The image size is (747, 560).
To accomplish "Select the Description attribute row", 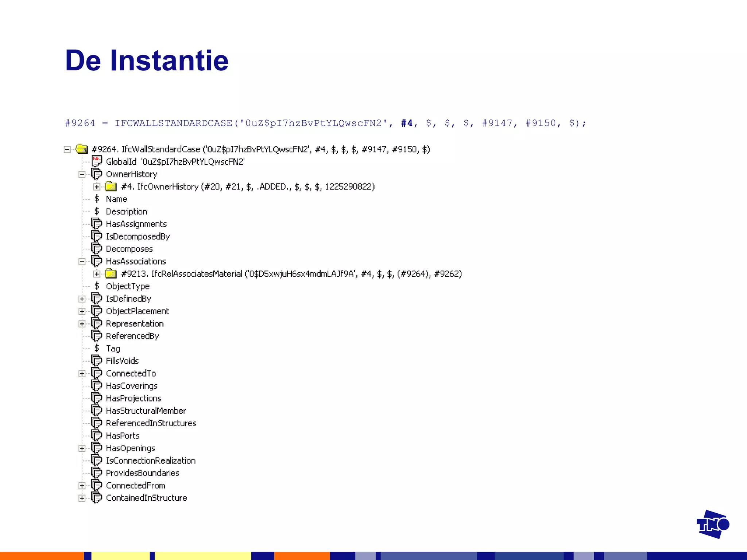I will pyautogui.click(x=127, y=211).
